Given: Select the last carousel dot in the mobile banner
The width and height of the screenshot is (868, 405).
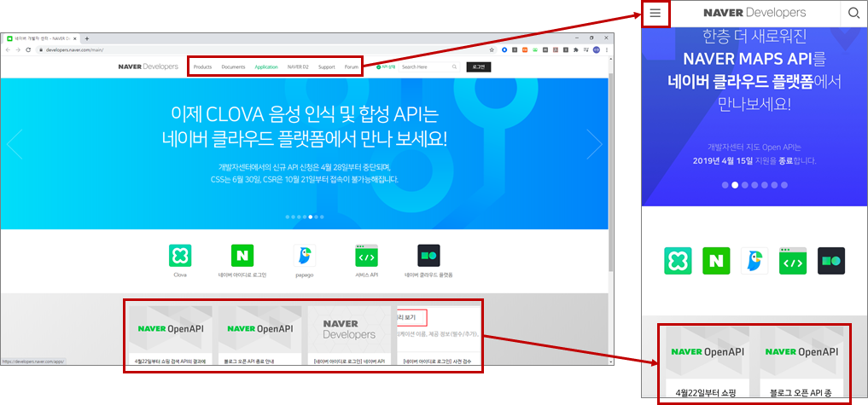Looking at the screenshot, I should pyautogui.click(x=784, y=185).
